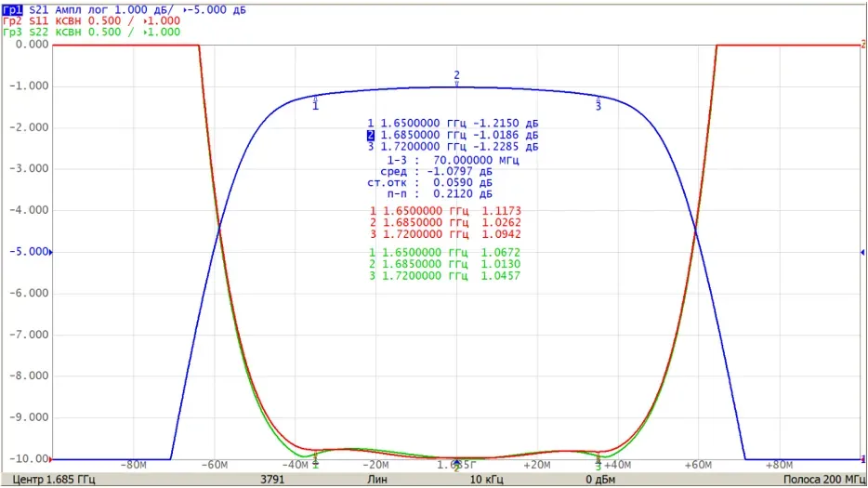Click the 0 дБм power level field
The height and width of the screenshot is (488, 868).
point(600,480)
